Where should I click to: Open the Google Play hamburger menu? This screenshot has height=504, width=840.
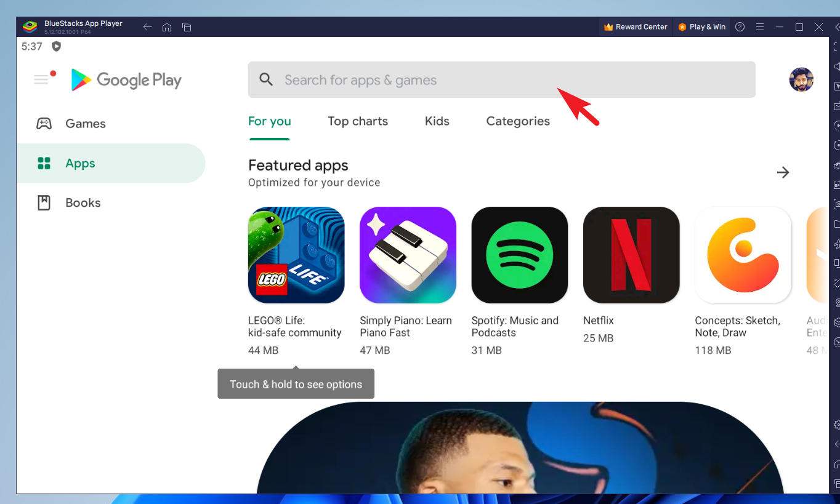click(41, 79)
